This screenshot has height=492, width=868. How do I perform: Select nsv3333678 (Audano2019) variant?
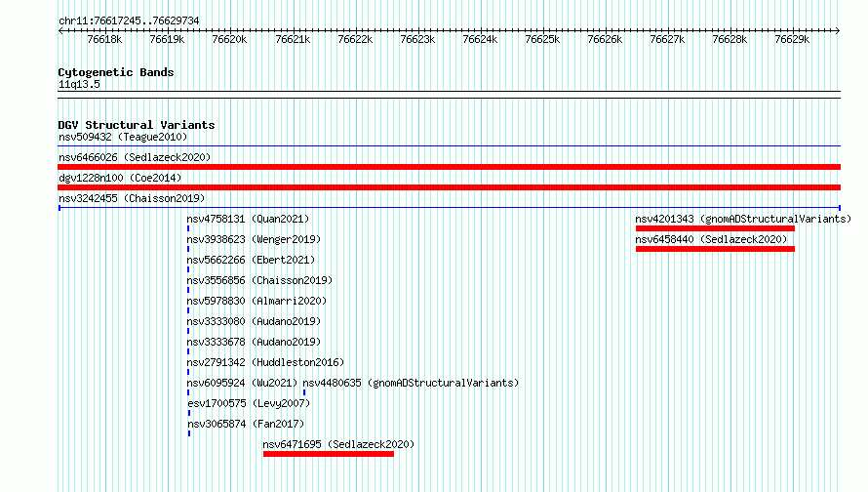(x=254, y=342)
